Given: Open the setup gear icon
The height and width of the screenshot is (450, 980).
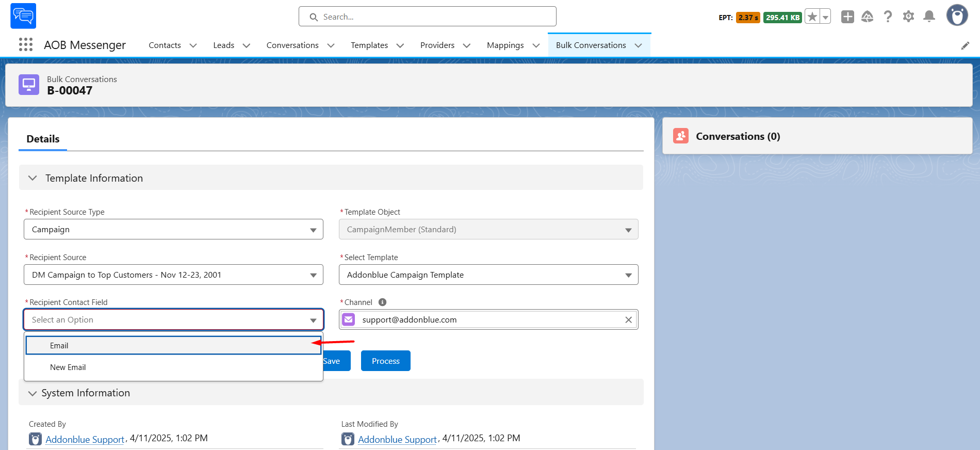Looking at the screenshot, I should [x=908, y=17].
